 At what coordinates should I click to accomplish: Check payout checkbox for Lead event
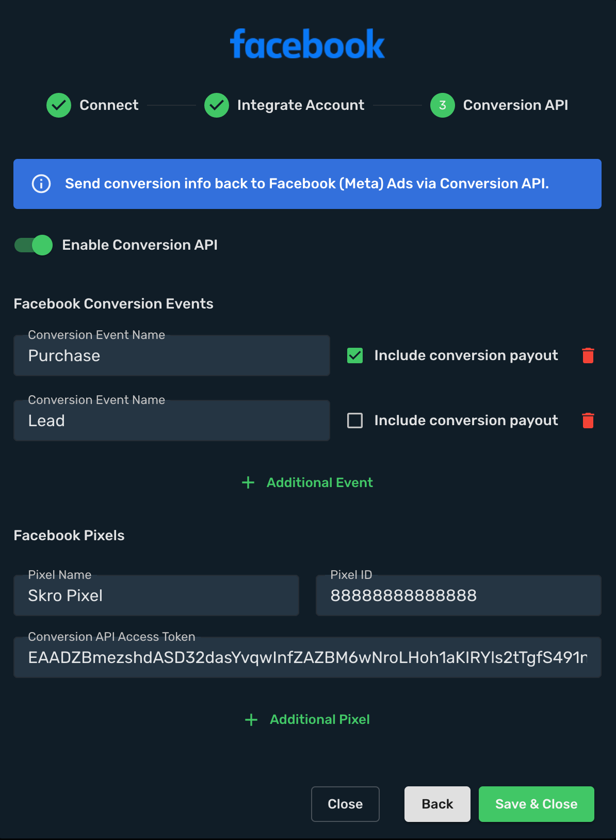[355, 421]
